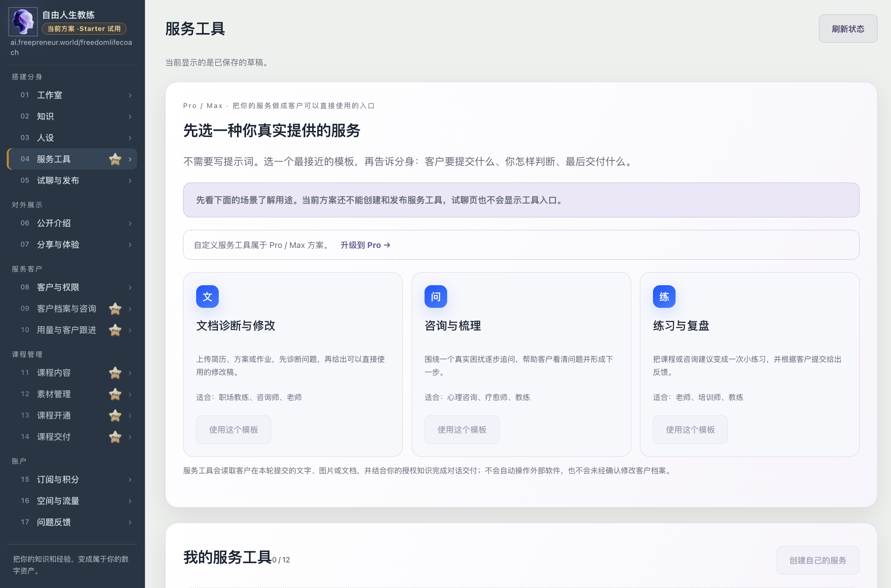Click the Pro star badge beside 客户档案与咨询
Screen dimensions: 891x588
pos(115,309)
